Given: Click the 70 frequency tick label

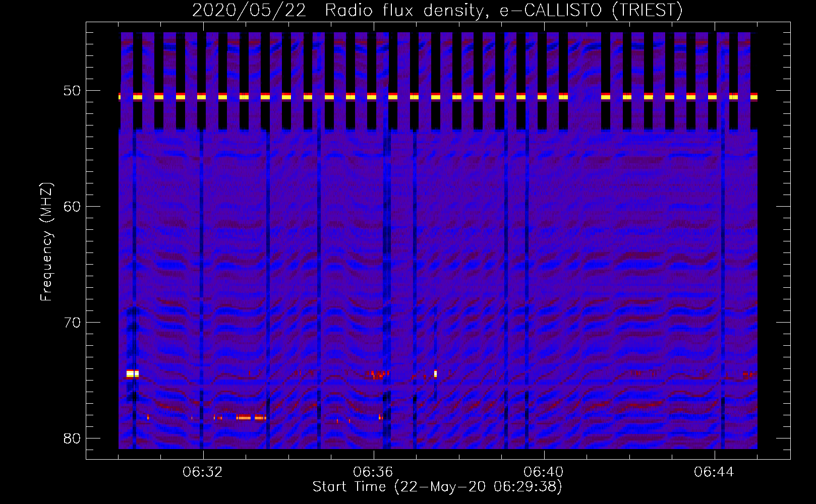Looking at the screenshot, I should [x=73, y=322].
